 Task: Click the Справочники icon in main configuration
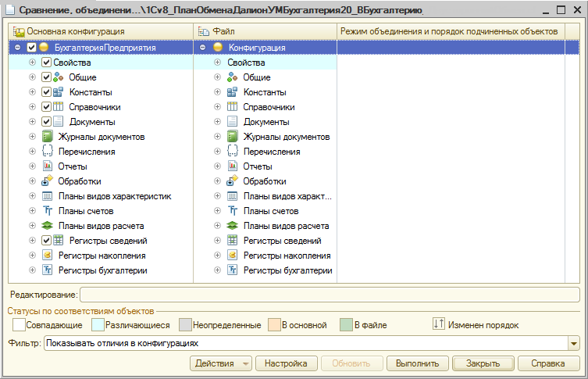(58, 107)
